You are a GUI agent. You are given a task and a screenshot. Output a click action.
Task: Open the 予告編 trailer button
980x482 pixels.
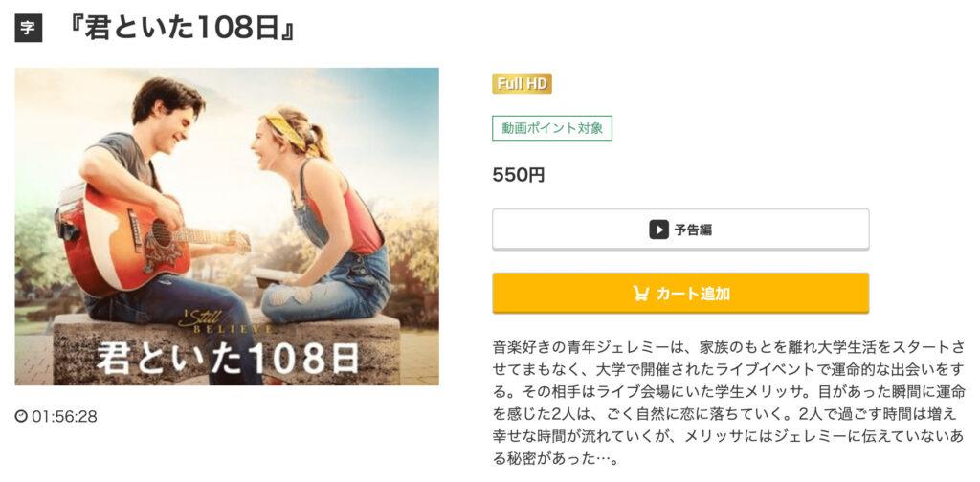[680, 230]
